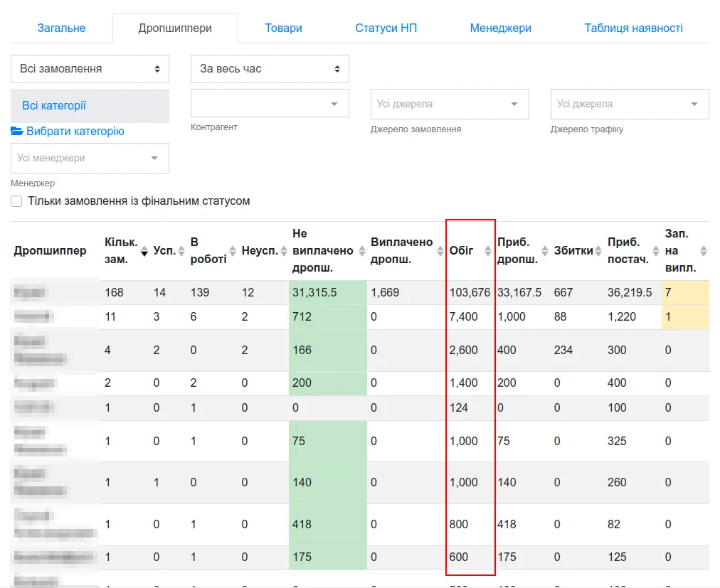Sort by Виплачено дропш. arrows

pyautogui.click(x=440, y=251)
